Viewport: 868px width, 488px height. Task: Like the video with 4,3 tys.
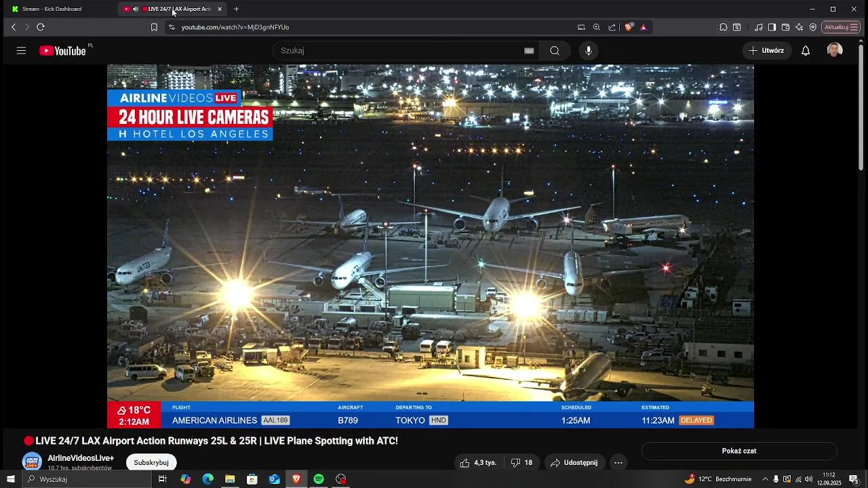coord(479,462)
